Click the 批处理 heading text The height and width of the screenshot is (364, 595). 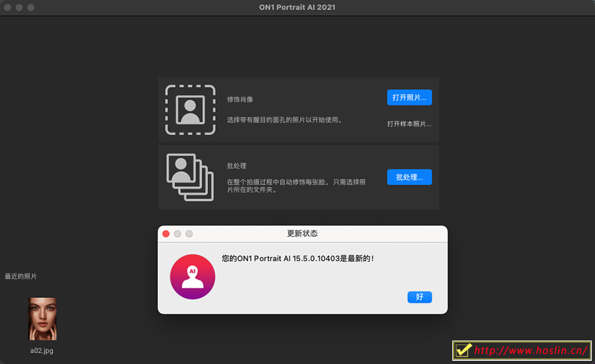click(237, 166)
